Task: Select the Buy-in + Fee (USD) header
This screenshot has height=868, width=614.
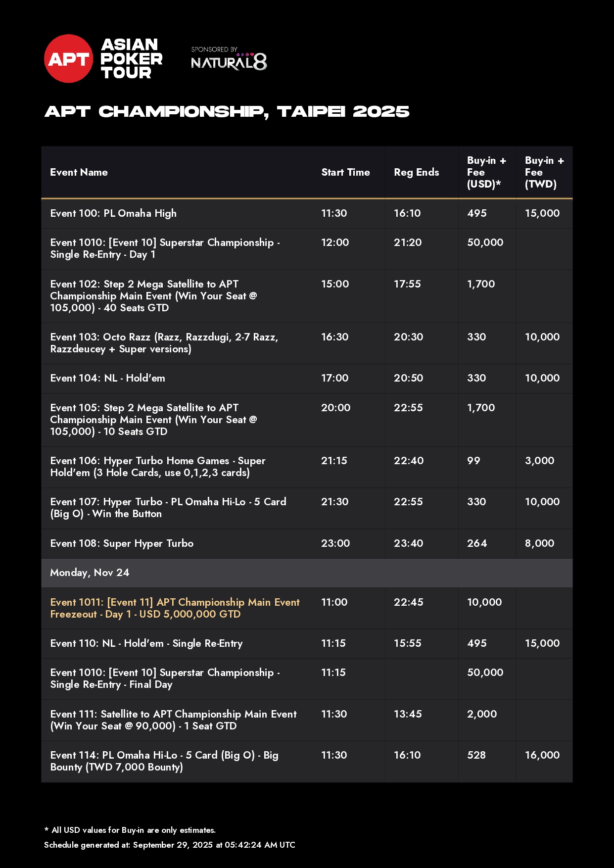Action: 486,172
